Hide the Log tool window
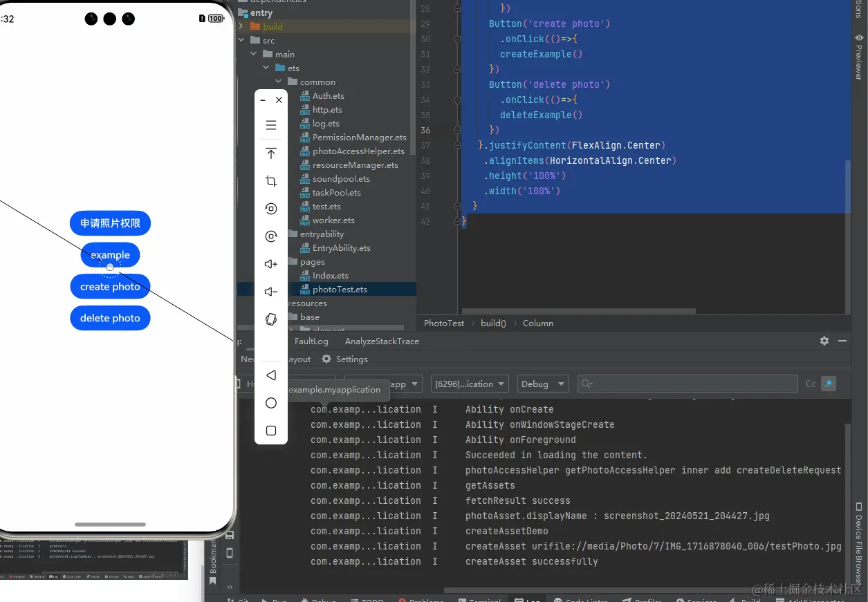Viewport: 868px width, 602px height. pos(842,341)
